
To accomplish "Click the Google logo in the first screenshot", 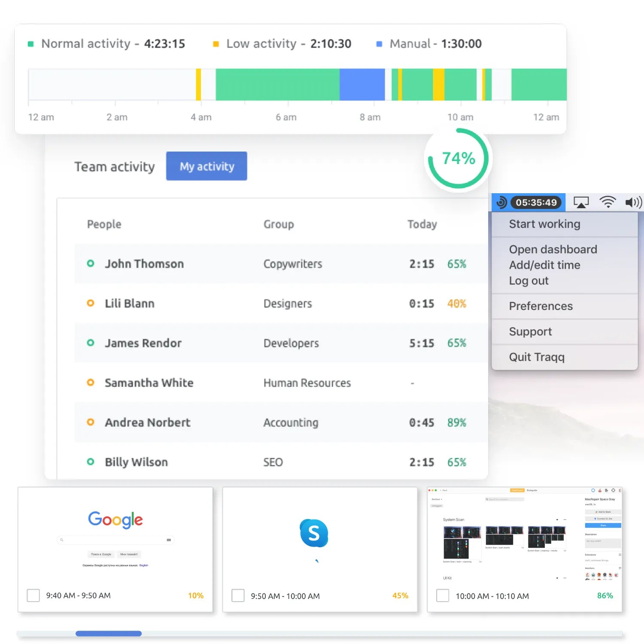I will [x=115, y=519].
